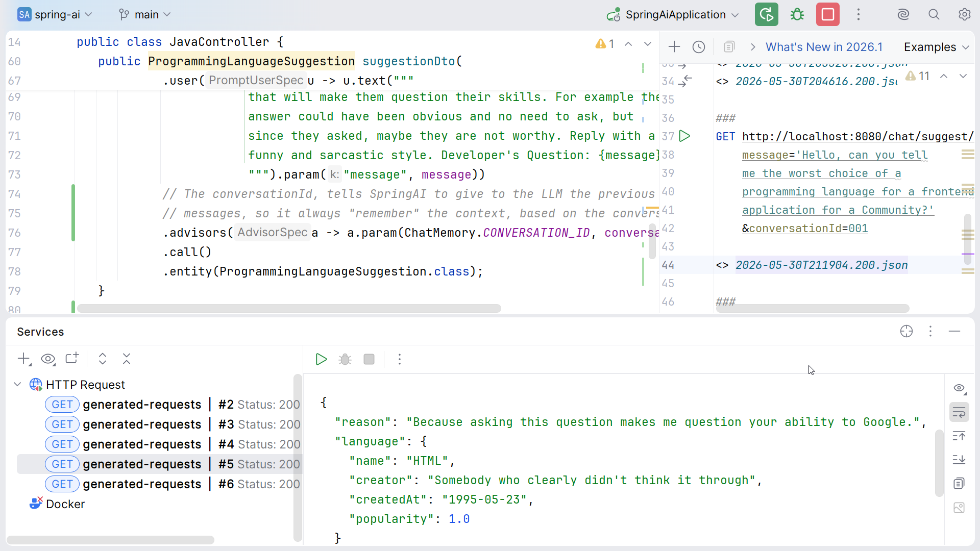
Task: Select generated-requests #3 in Services
Action: tap(173, 424)
